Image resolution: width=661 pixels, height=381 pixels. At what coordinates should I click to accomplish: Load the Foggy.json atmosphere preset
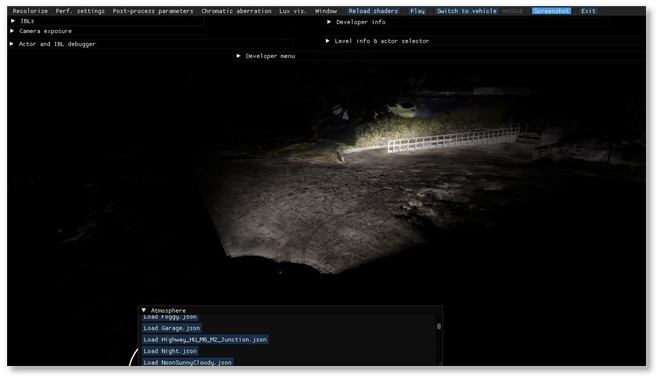click(170, 317)
